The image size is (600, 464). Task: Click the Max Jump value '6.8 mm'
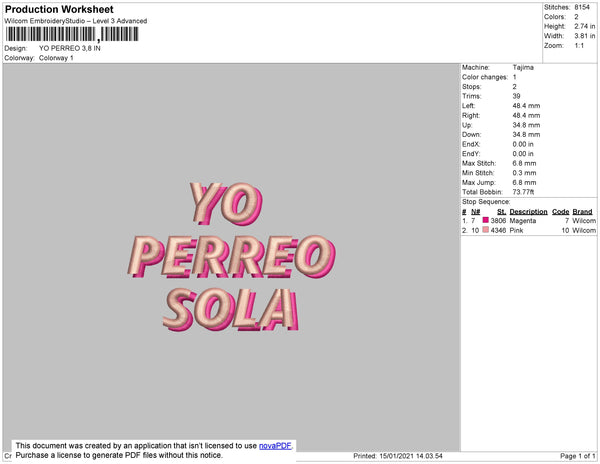tap(524, 182)
